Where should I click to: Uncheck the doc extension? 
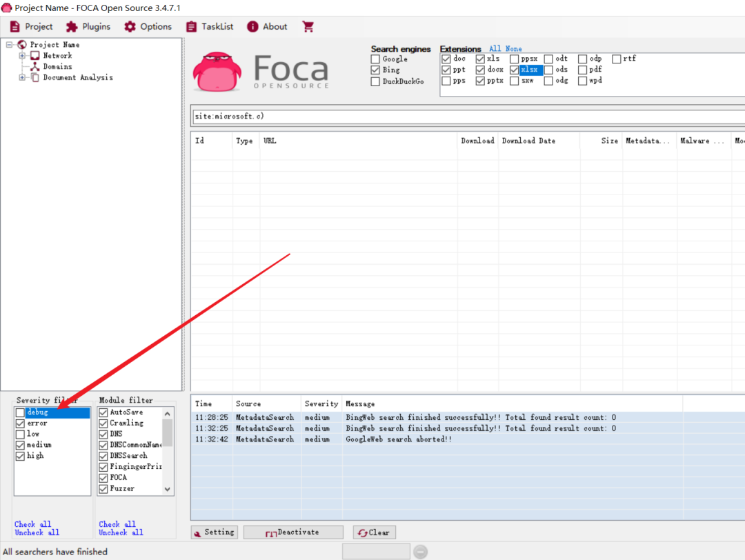point(446,59)
